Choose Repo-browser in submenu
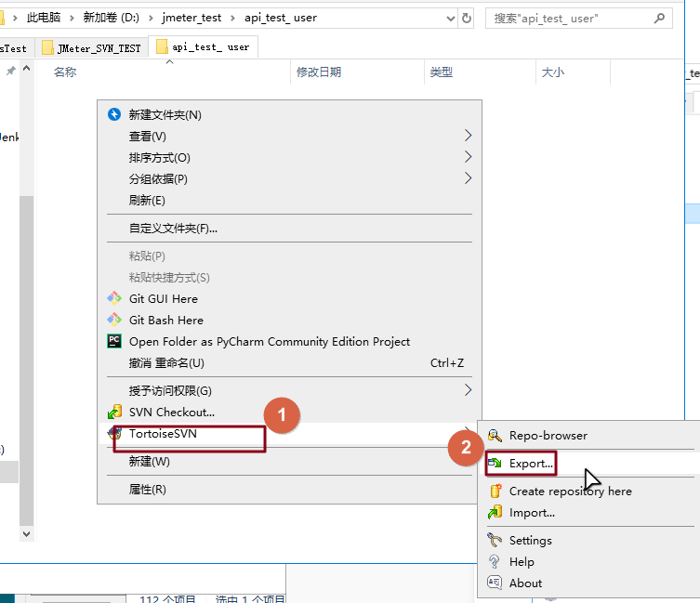 tap(590, 435)
